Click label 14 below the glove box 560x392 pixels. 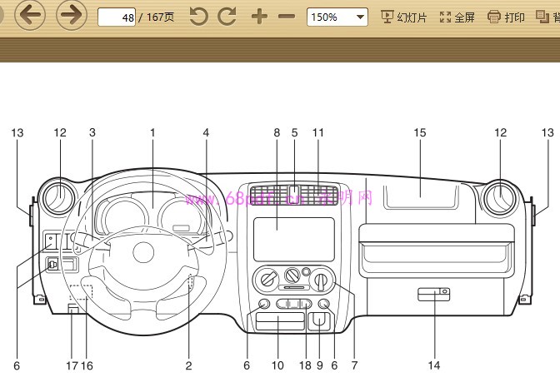pos(434,365)
